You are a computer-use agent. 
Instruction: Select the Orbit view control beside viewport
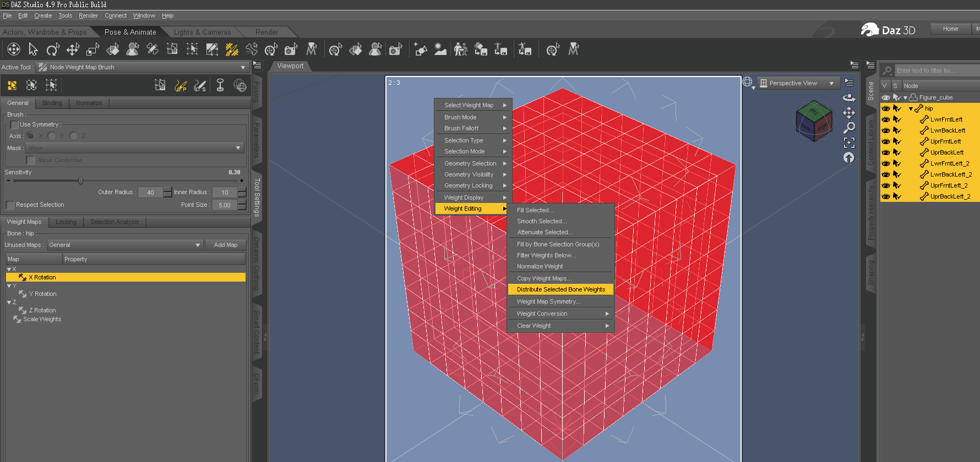point(849,97)
